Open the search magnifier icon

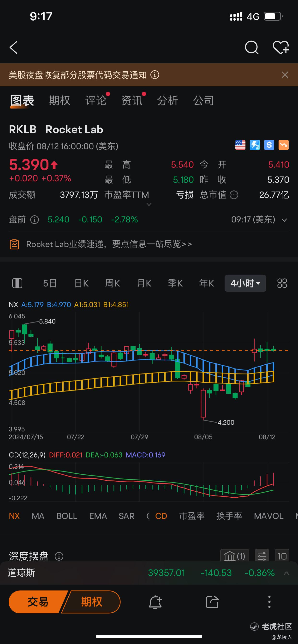tap(251, 47)
